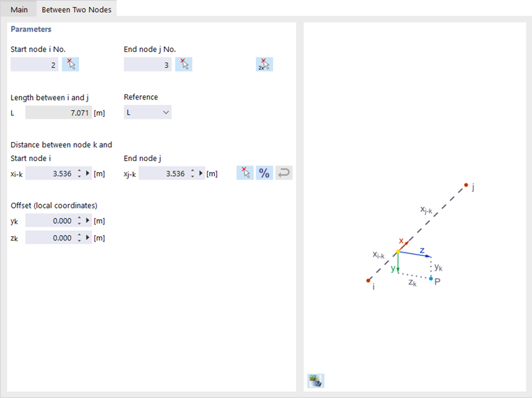532x398 pixels.
Task: Click the zk offset field
Action: click(x=50, y=238)
